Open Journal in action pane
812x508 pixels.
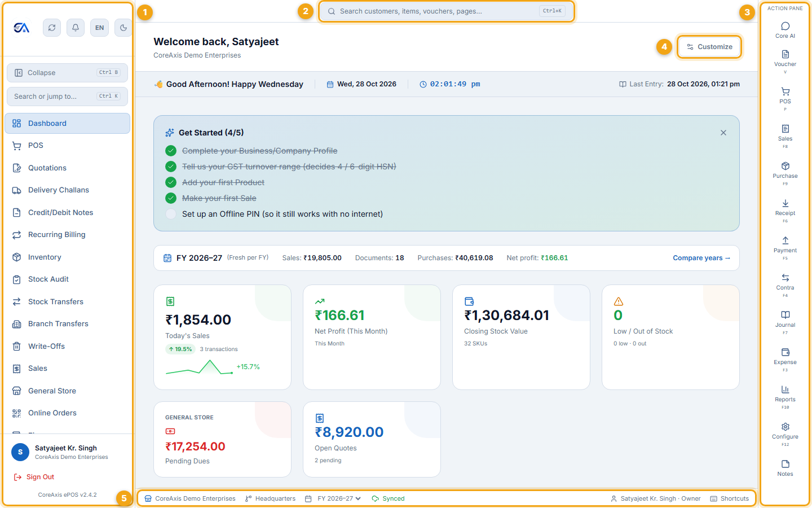[785, 322]
